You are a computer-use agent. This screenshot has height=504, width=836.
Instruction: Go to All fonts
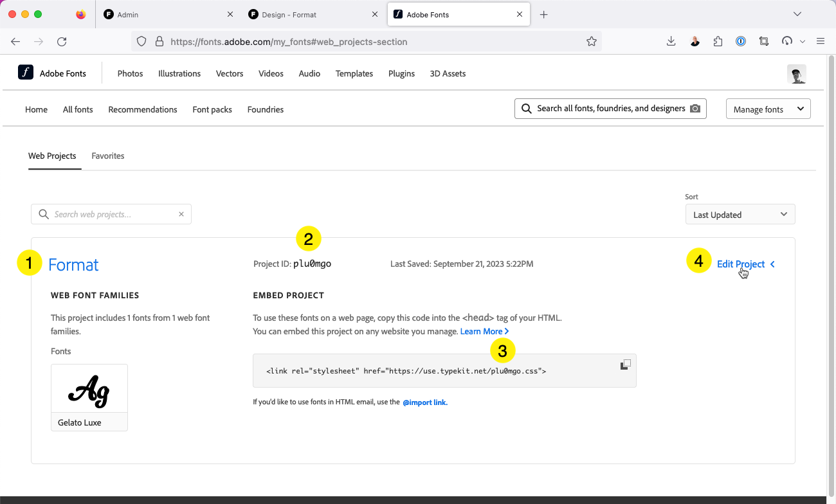(78, 109)
